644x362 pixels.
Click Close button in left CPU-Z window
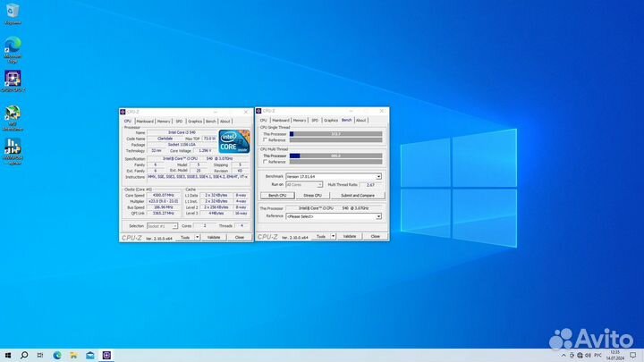240,238
